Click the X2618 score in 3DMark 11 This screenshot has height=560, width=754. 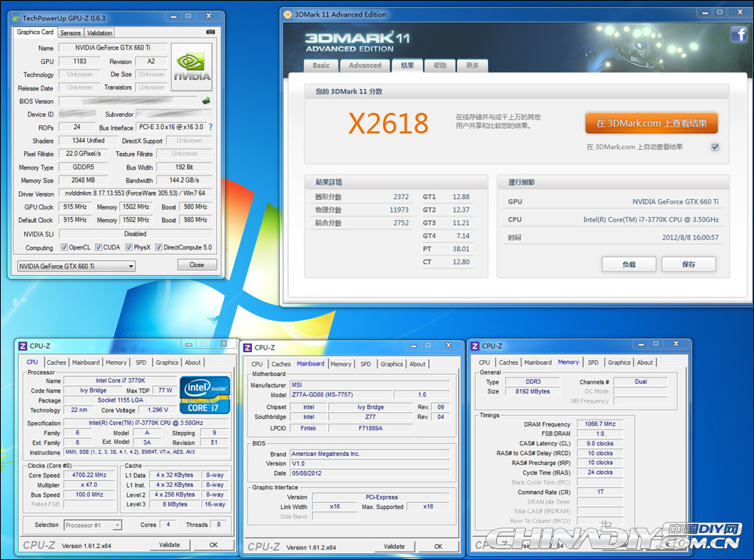(x=388, y=124)
